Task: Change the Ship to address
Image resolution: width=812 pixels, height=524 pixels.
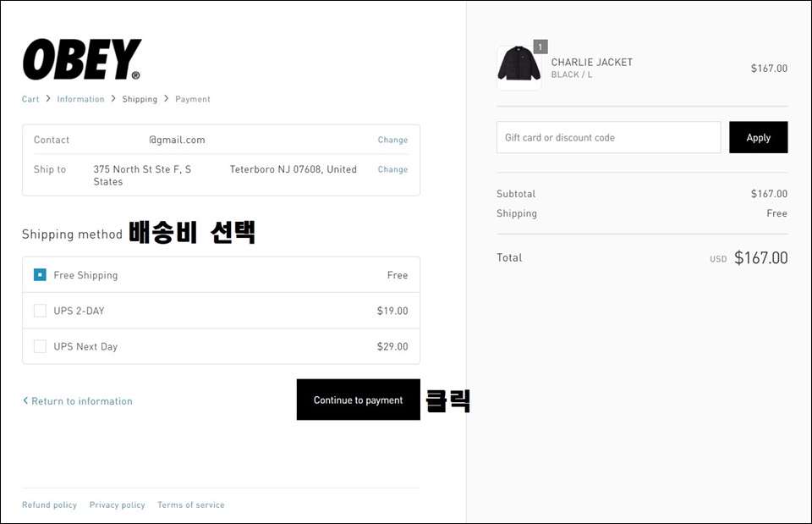Action: click(392, 169)
